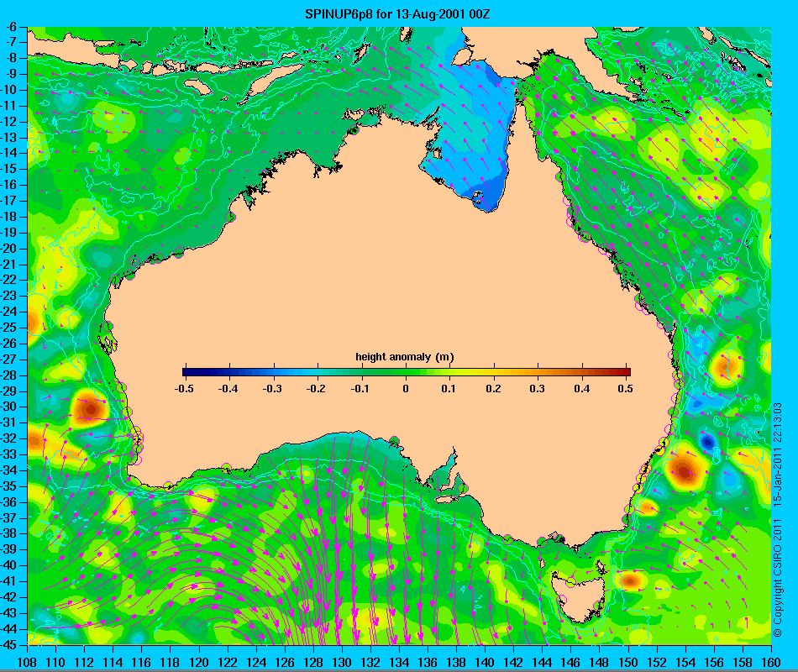Click the latitude axis label "-35"
Image resolution: width=798 pixels, height=672 pixels.
(8, 486)
